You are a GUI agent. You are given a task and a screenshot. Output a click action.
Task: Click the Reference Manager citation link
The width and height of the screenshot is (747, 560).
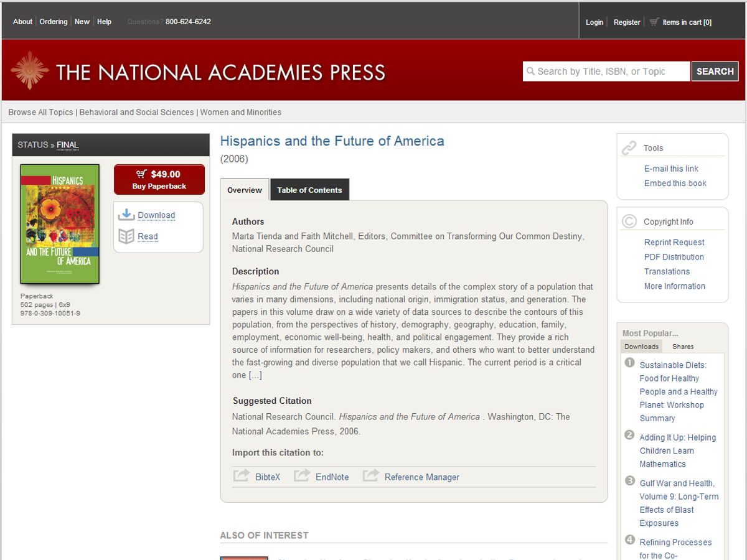pos(422,477)
